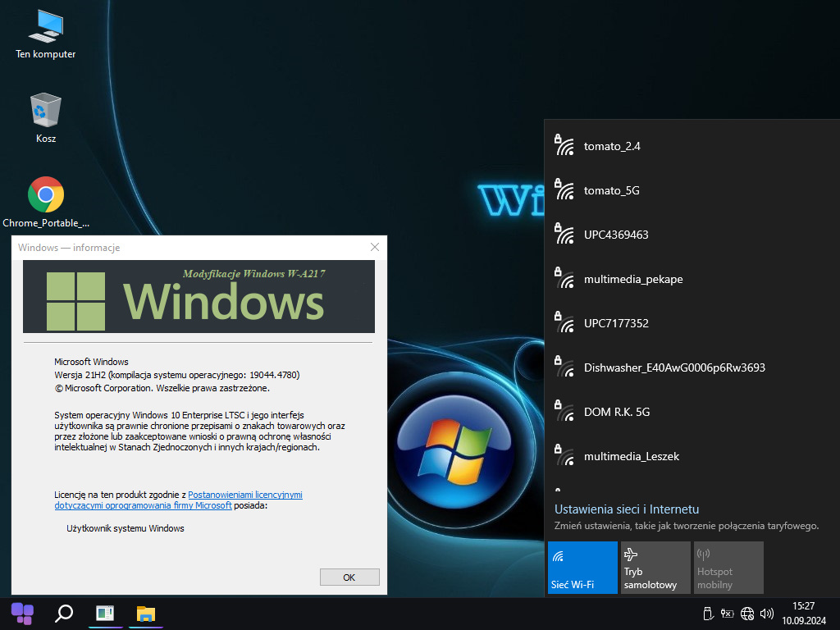
Task: Select the Dishwasher_E40AwG0006p6Rw3693 network
Action: point(673,367)
